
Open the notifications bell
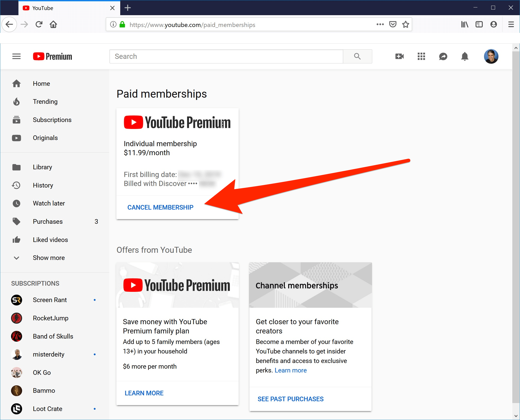465,56
